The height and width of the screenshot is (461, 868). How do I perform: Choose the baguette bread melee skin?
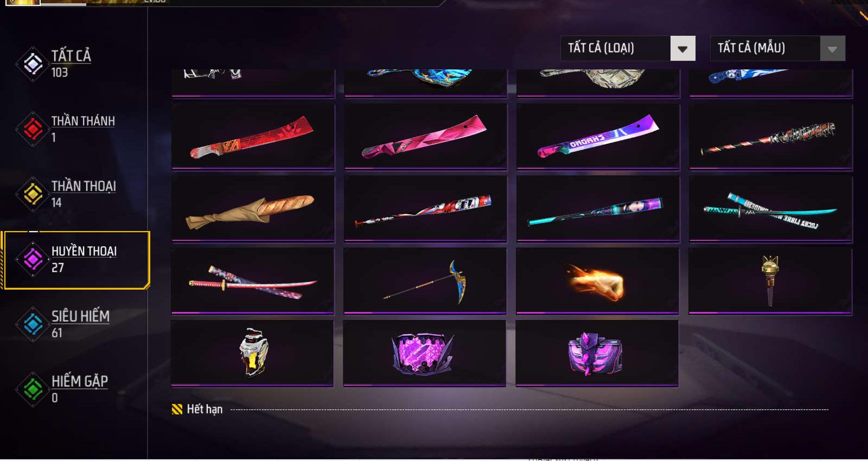(253, 208)
